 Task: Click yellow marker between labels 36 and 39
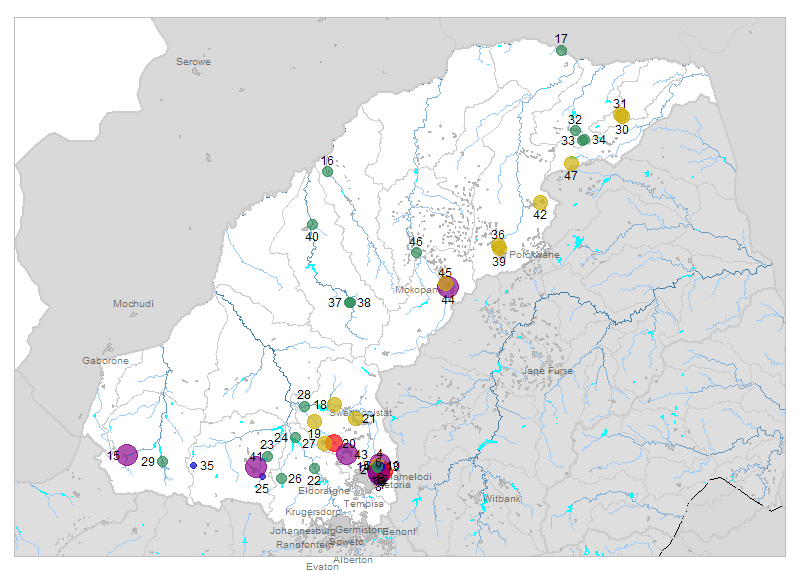[499, 248]
